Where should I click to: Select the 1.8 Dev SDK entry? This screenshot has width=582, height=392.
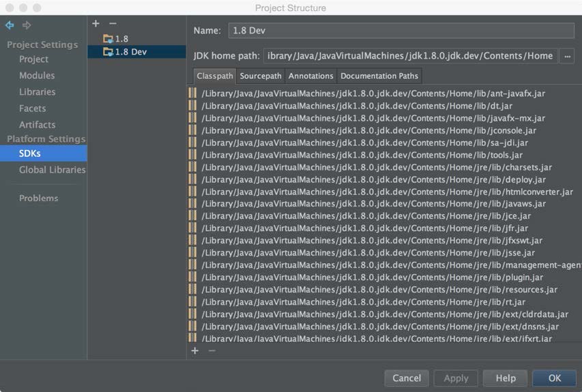[136, 52]
